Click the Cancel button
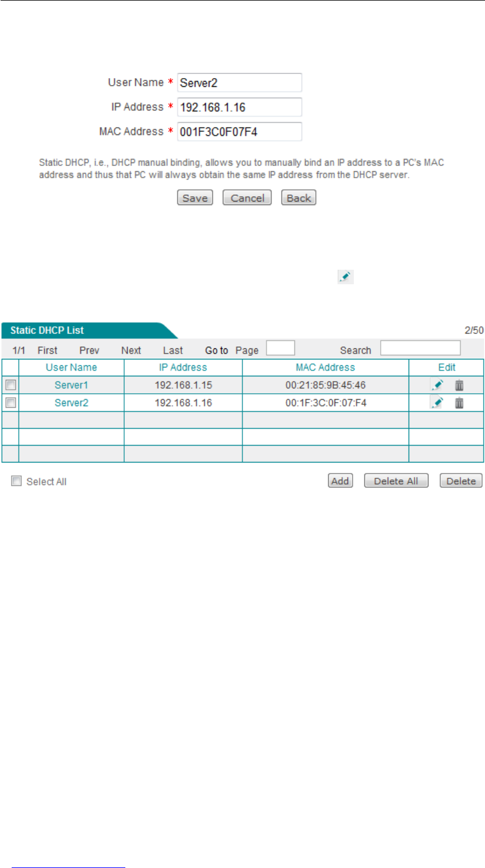The height and width of the screenshot is (868, 485). point(248,198)
